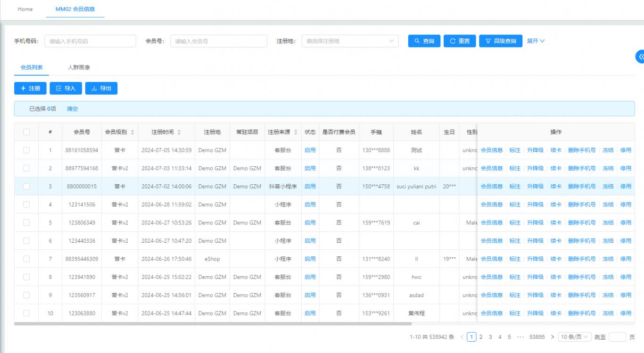The height and width of the screenshot is (353, 644).
Task: Click the 跳至 page number input
Action: click(618, 337)
